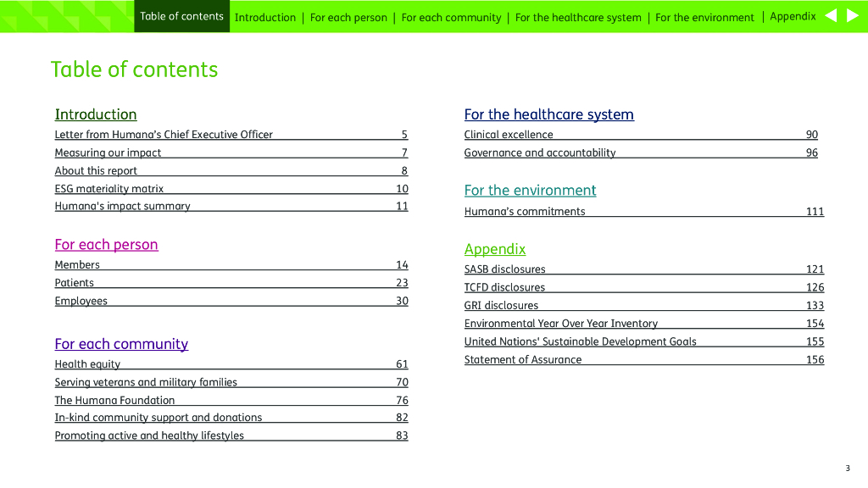The image size is (868, 488).
Task: Open the For the environment nav tab
Action: 704,17
